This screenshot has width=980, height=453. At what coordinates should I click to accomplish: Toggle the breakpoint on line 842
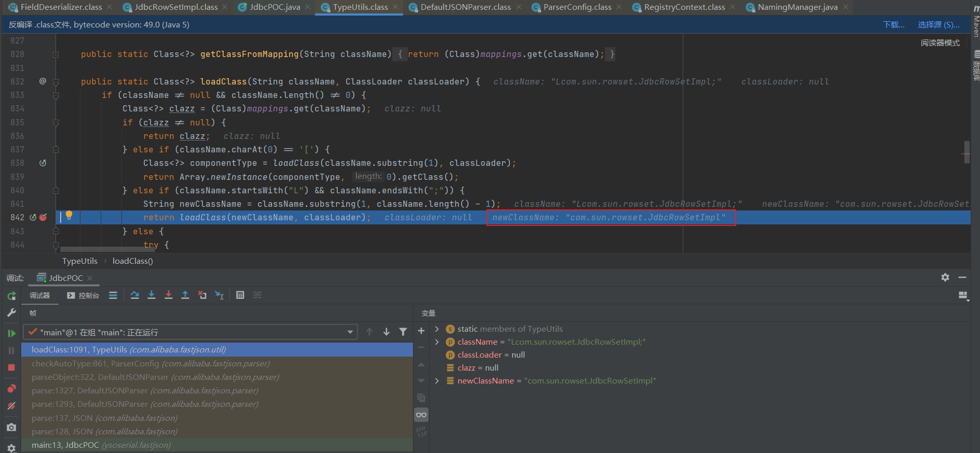click(x=43, y=218)
